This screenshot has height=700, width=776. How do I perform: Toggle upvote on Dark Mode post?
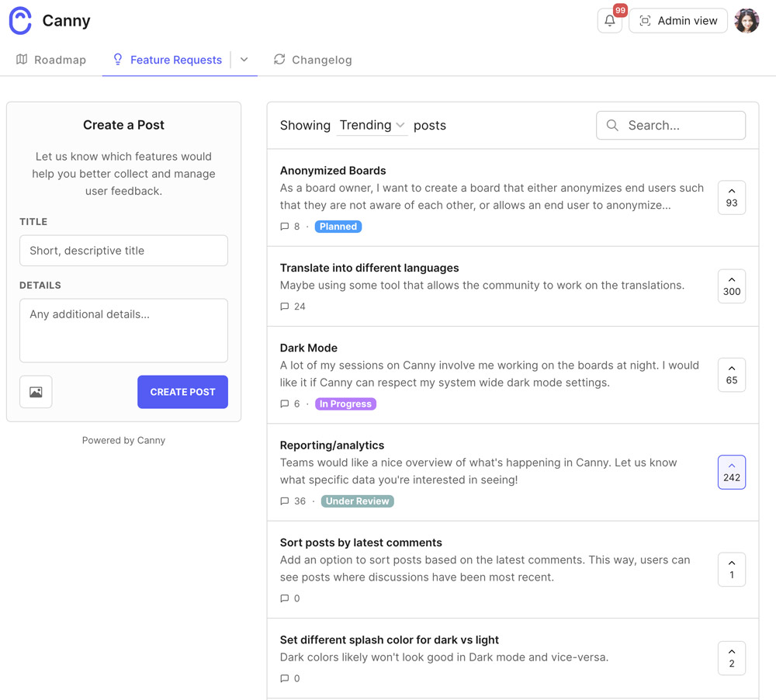(x=731, y=375)
